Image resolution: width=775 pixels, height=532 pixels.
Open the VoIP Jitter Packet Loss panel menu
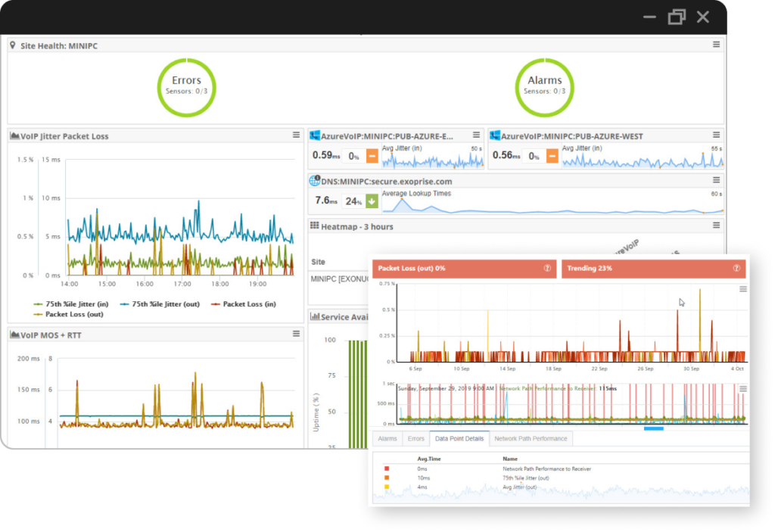tap(295, 135)
